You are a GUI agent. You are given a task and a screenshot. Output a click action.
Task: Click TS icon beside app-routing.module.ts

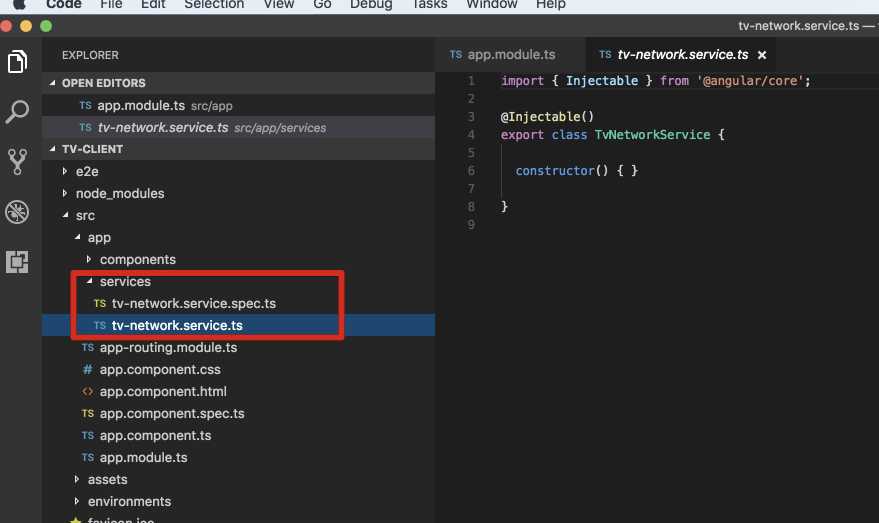point(87,348)
